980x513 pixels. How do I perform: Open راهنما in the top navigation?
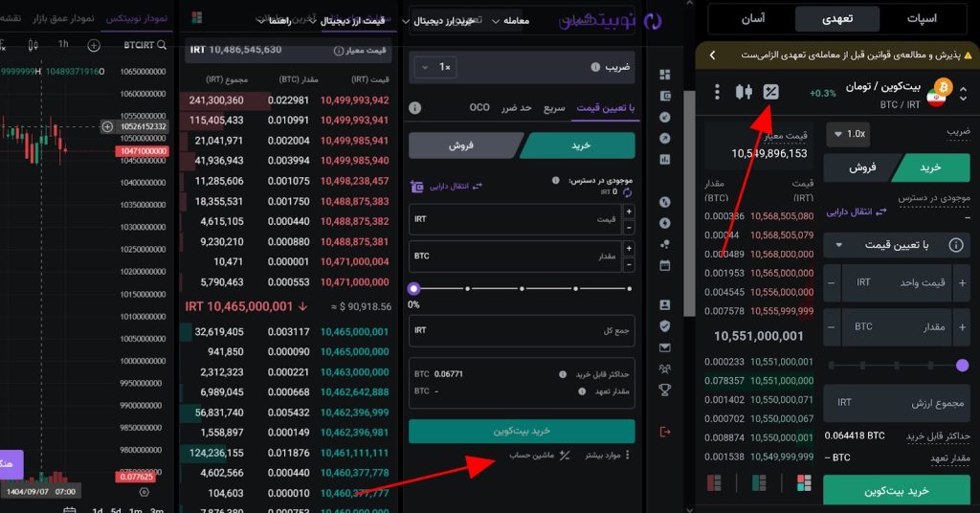(279, 21)
